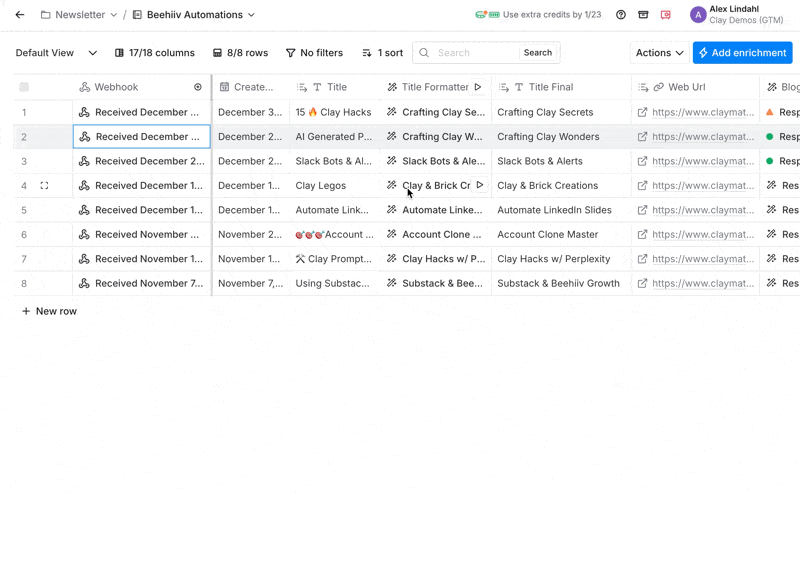800x567 pixels.
Task: Select the 'Slack Bots & Alerts' cell
Action: coord(561,161)
